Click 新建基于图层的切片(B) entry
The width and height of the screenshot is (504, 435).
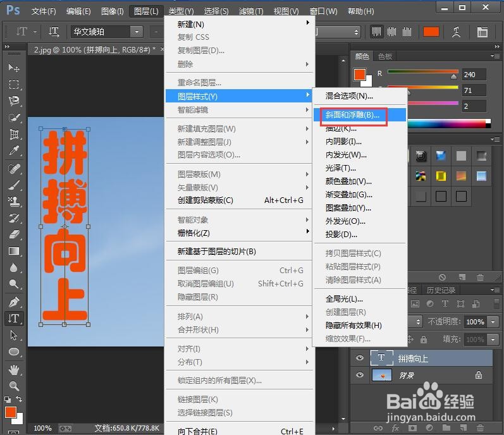pos(240,252)
